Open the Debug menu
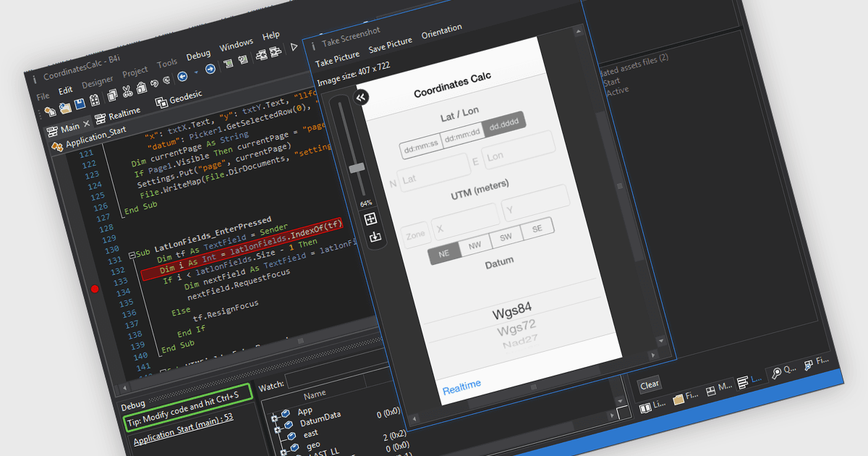The width and height of the screenshot is (868, 456). click(x=198, y=55)
